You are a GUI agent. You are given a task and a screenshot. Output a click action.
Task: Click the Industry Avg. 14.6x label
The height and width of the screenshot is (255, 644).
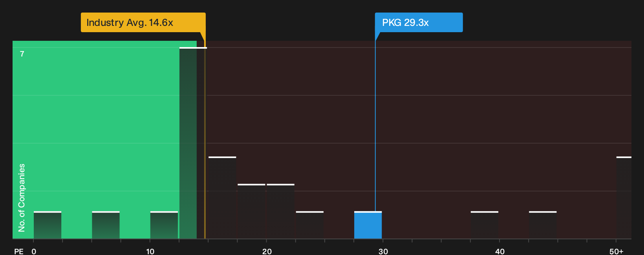pos(143,22)
